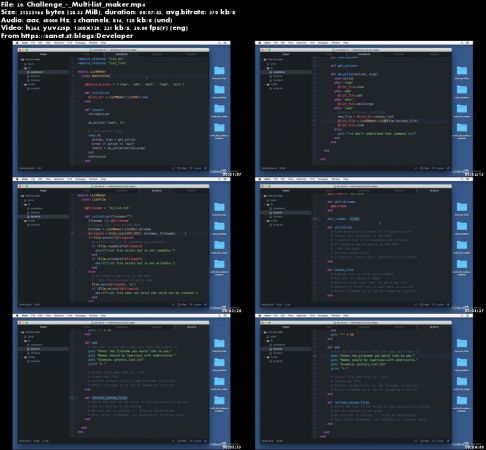Click the 'Size:' info line in the header

click(x=118, y=12)
